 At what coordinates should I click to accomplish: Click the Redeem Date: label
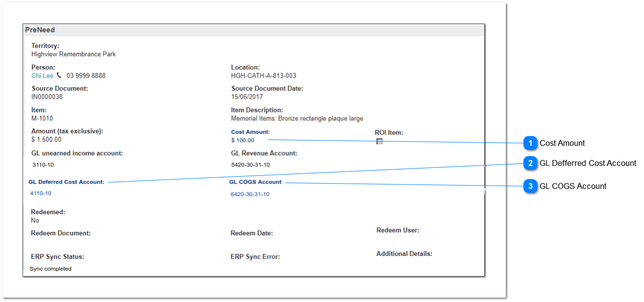click(x=252, y=233)
